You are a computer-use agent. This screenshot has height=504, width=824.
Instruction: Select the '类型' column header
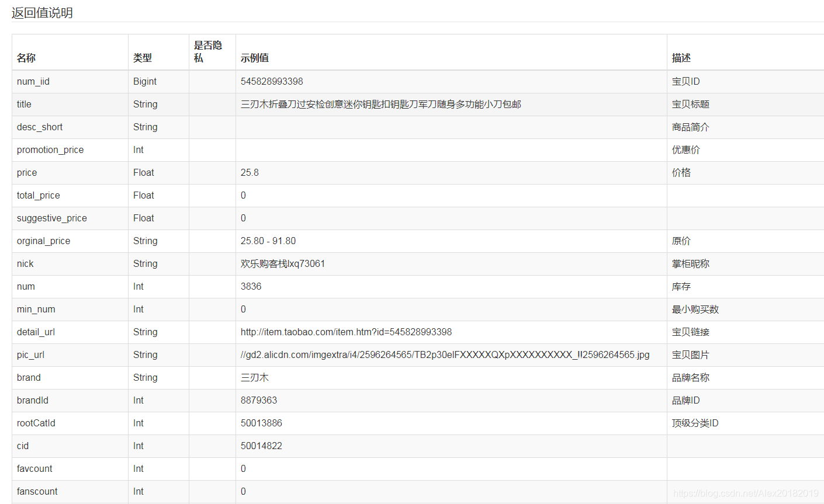(143, 58)
